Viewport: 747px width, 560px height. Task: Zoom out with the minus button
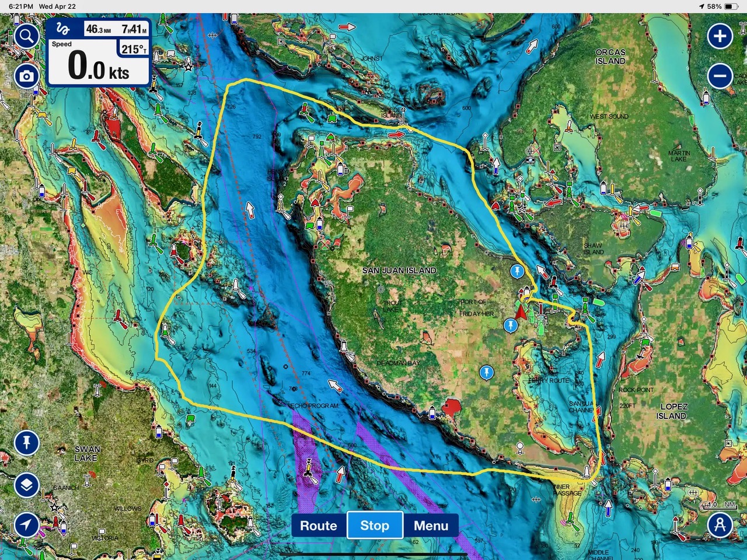pos(720,76)
